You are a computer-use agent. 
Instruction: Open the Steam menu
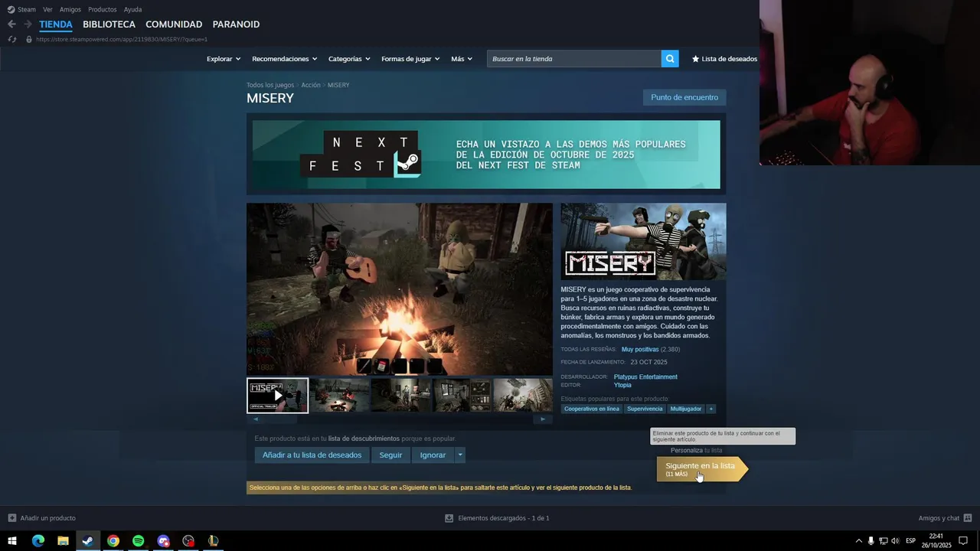pos(27,9)
